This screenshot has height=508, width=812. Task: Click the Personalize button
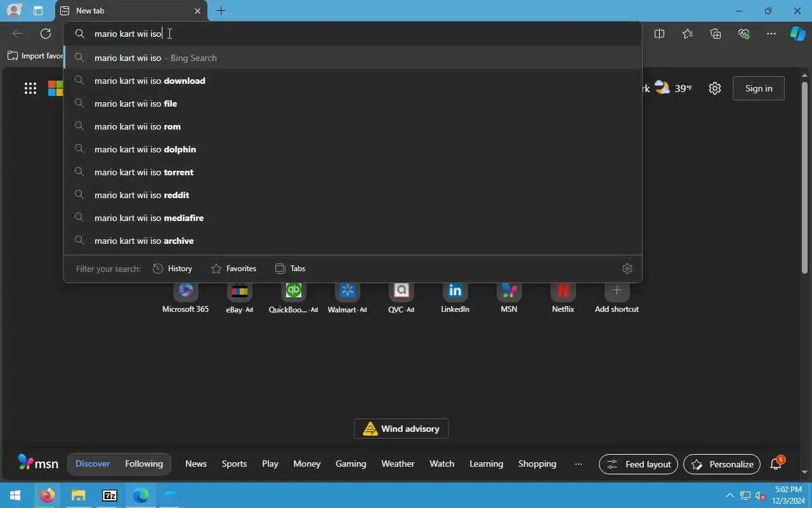(722, 464)
